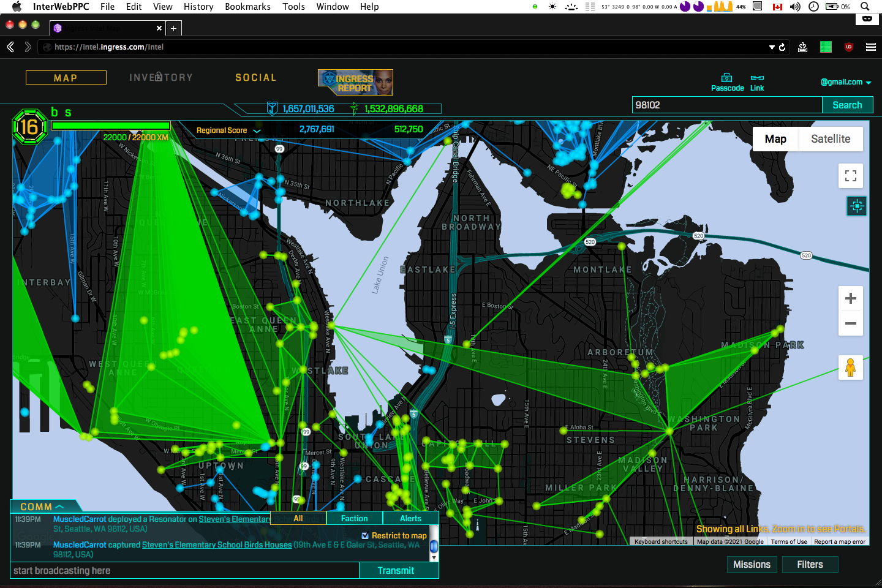Click the Street View pegman icon
This screenshot has width=882, height=588.
point(851,367)
